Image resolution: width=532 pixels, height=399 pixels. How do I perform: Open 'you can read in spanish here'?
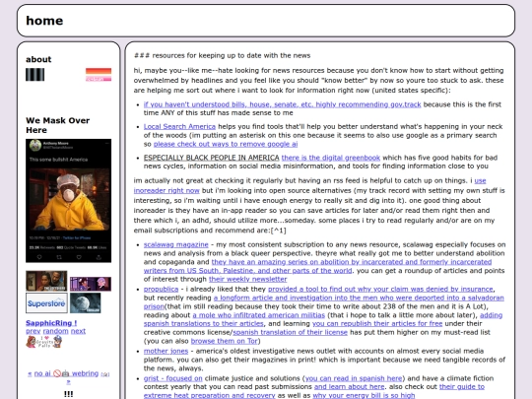(x=354, y=378)
